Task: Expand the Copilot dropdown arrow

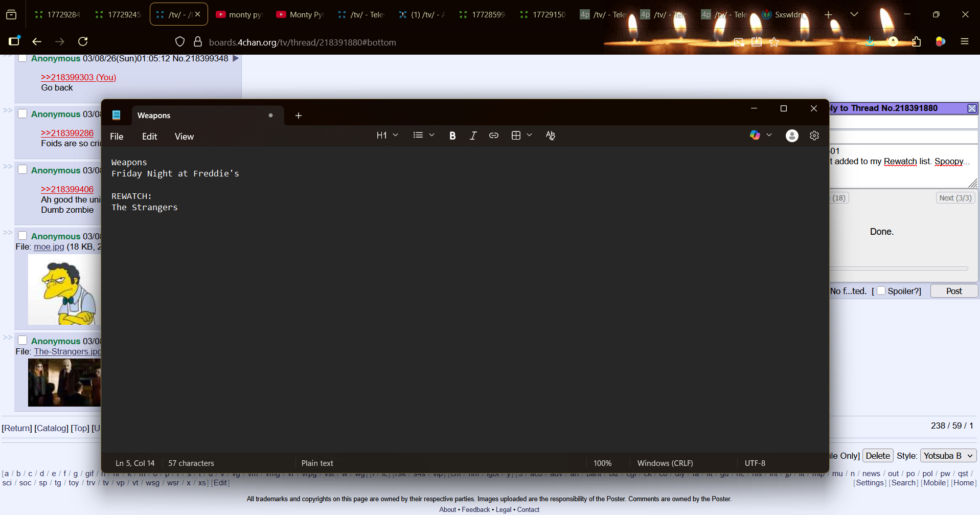Action: click(769, 136)
